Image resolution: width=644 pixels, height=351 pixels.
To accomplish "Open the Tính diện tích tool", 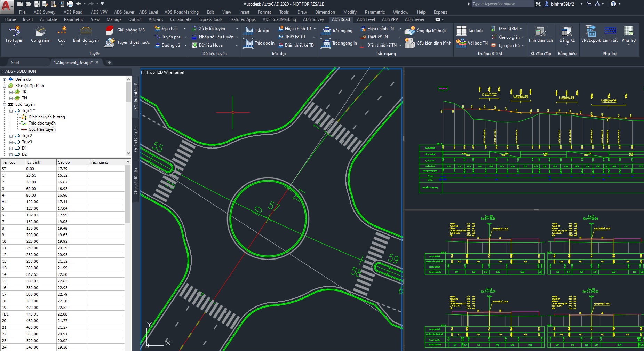I will (x=540, y=32).
